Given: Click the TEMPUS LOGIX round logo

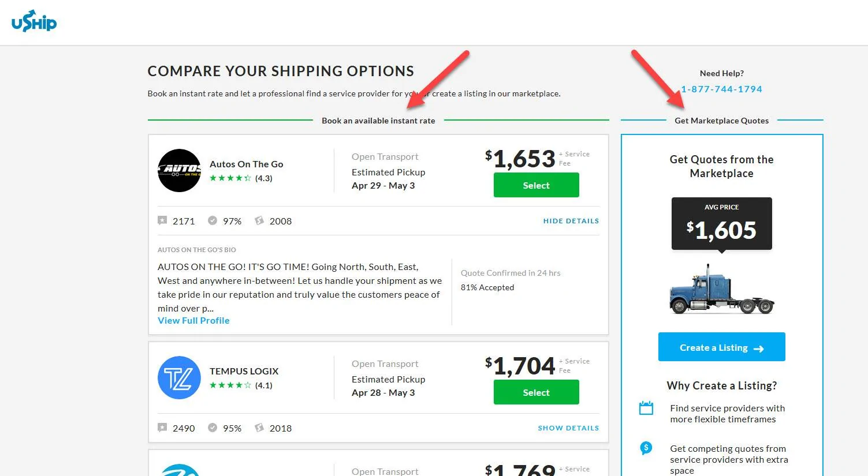Looking at the screenshot, I should [179, 377].
